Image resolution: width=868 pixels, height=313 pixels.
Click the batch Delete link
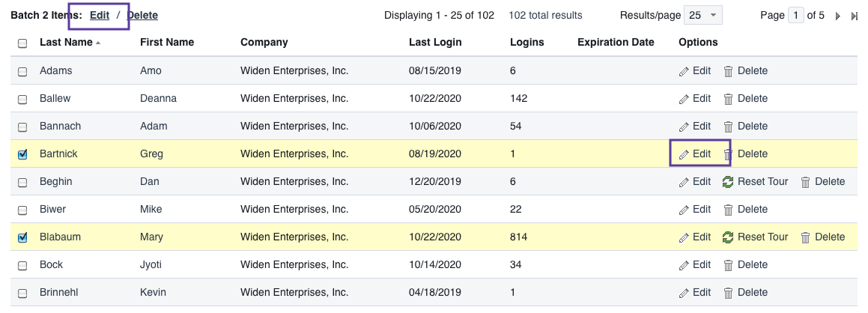pyautogui.click(x=142, y=16)
